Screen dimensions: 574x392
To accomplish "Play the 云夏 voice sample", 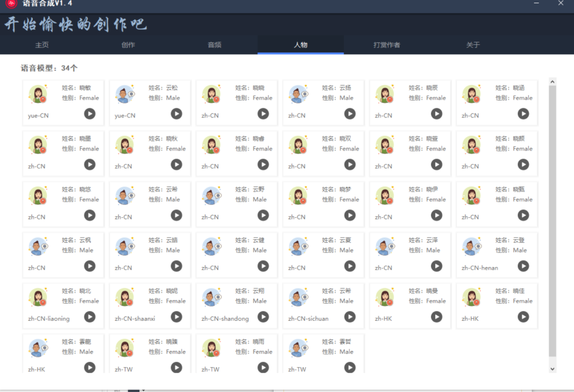I will (350, 266).
